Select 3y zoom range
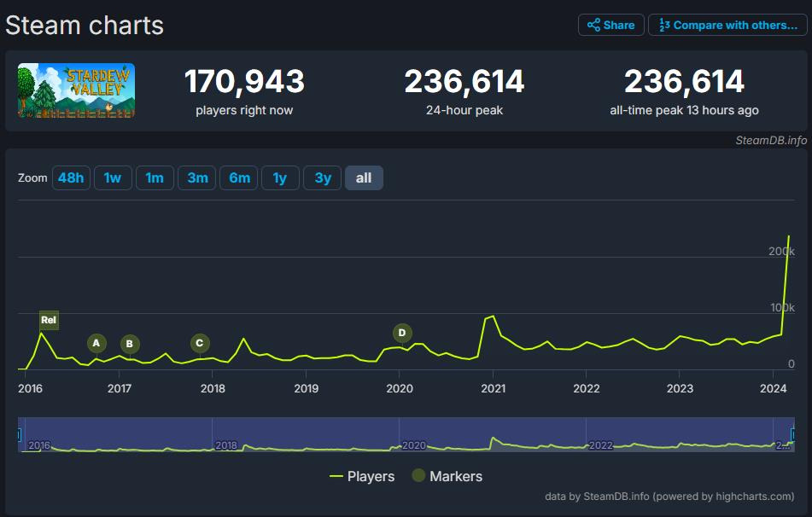Image resolution: width=812 pixels, height=517 pixels. tap(323, 178)
